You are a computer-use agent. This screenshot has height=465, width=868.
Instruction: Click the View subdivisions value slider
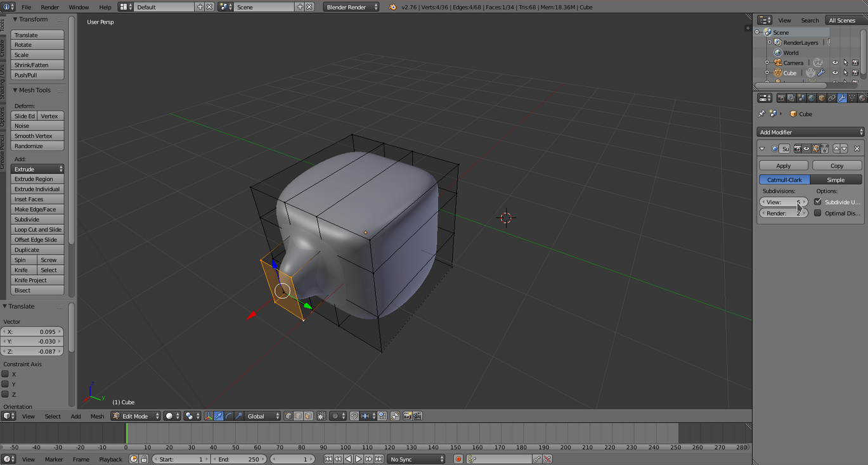[x=784, y=202]
